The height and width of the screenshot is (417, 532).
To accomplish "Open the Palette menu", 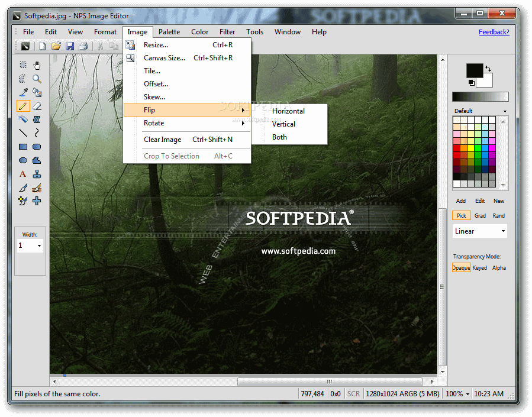I will click(169, 32).
